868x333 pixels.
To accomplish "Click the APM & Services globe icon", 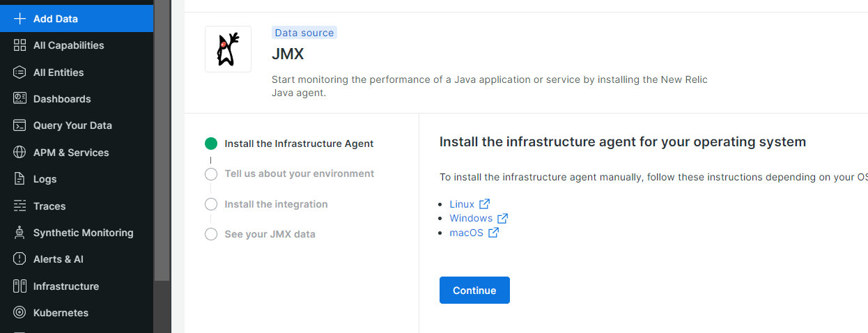I will pos(20,153).
